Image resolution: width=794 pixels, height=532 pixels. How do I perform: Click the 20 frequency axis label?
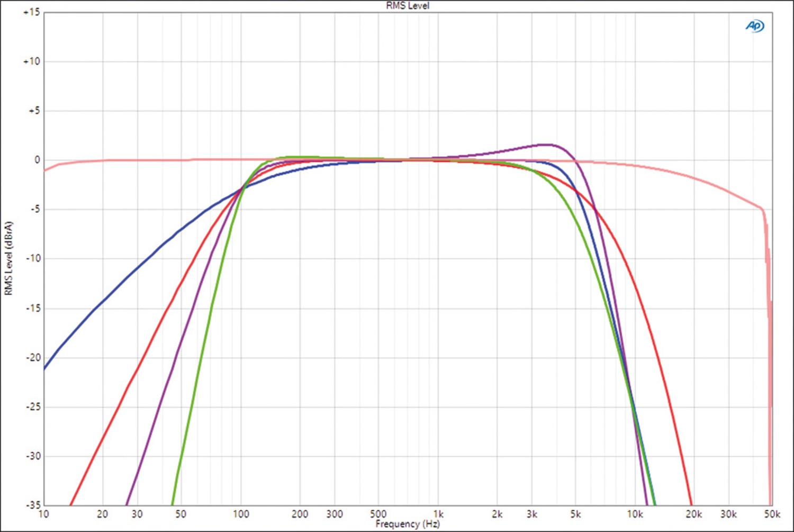[x=103, y=514]
